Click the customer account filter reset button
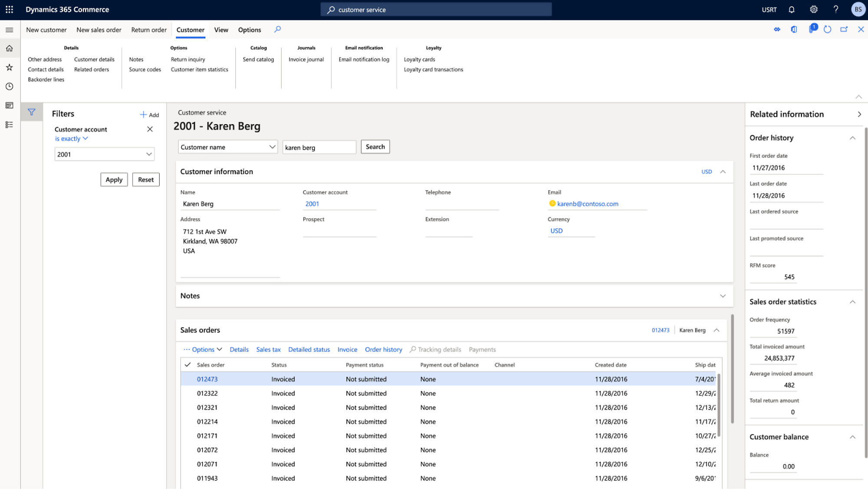Viewport: 868px width, 489px height. pos(145,179)
